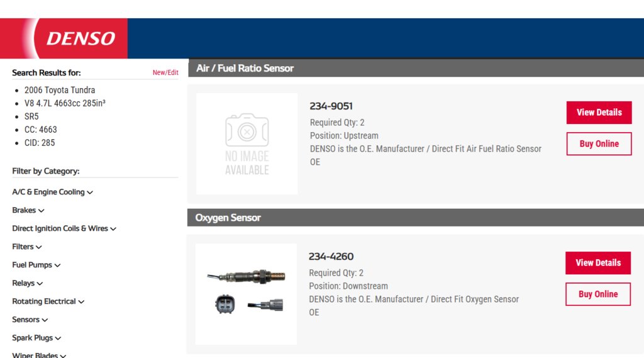The width and height of the screenshot is (644, 358).
Task: Expand the Spark Plugs category
Action: click(36, 338)
